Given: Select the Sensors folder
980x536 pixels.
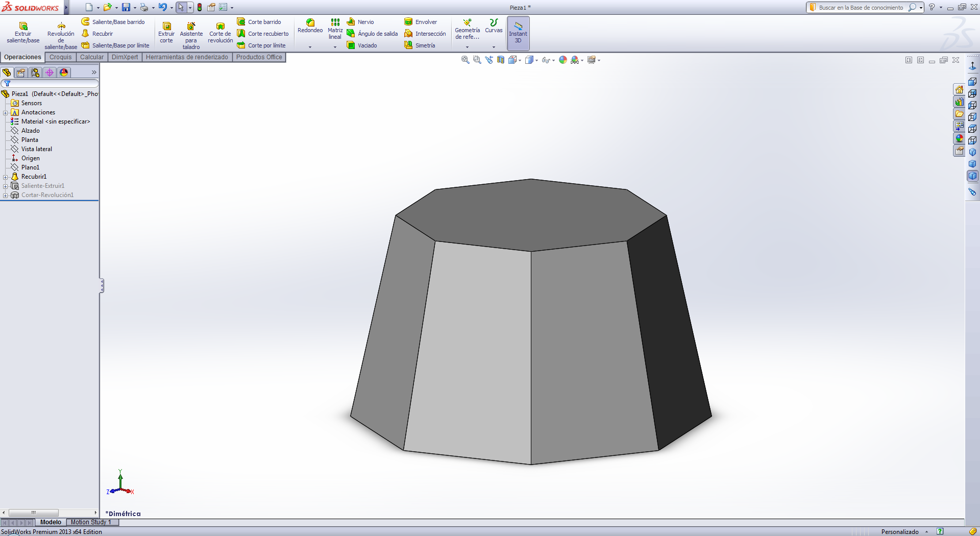Looking at the screenshot, I should point(31,103).
